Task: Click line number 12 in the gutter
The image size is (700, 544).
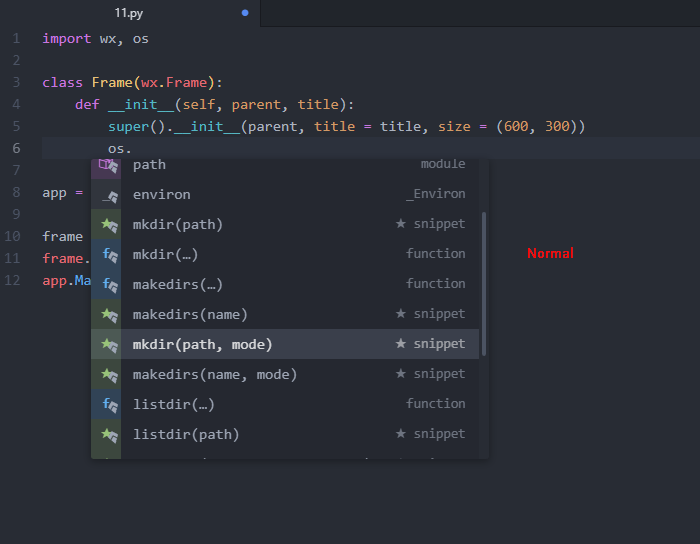Action: pyautogui.click(x=12, y=280)
